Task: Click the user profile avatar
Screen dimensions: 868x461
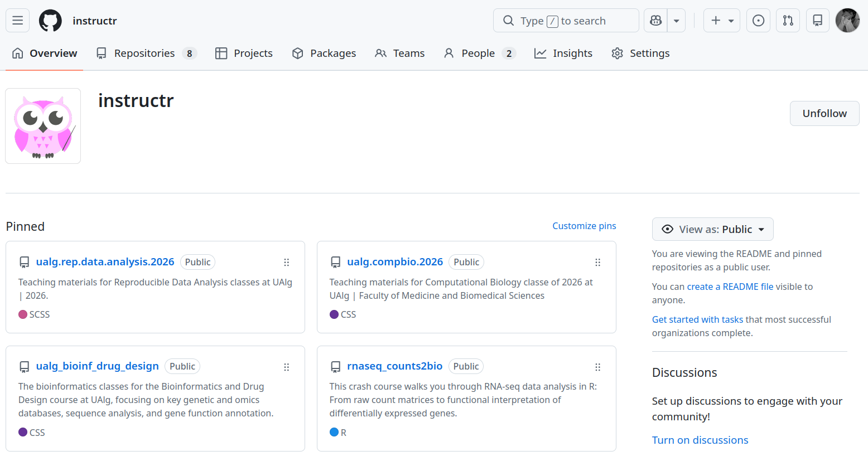Action: [x=847, y=21]
